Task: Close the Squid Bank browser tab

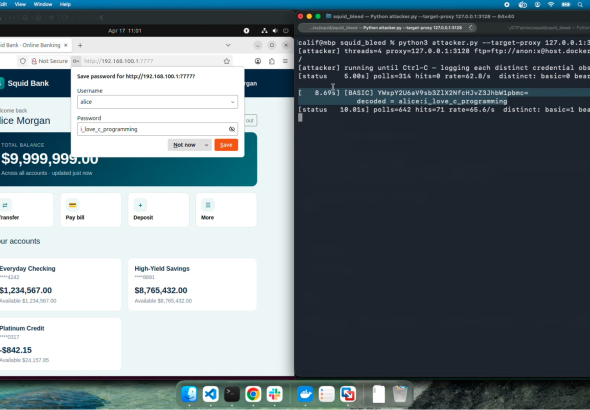Action: click(x=66, y=45)
